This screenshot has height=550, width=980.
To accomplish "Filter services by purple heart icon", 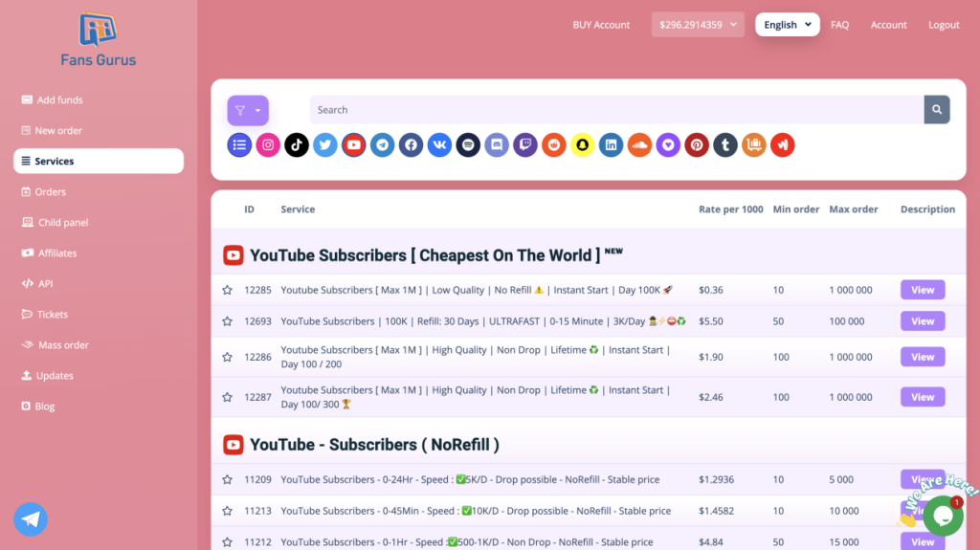I will [668, 145].
